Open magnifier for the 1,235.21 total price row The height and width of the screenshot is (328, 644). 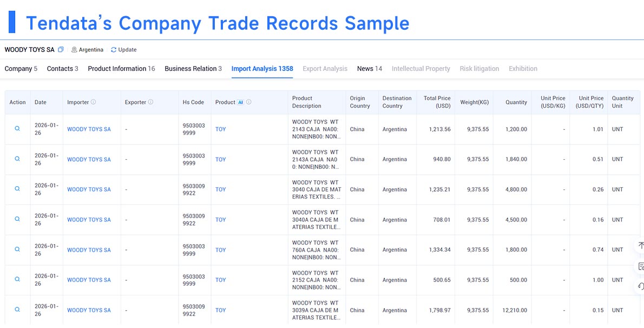[x=17, y=189]
